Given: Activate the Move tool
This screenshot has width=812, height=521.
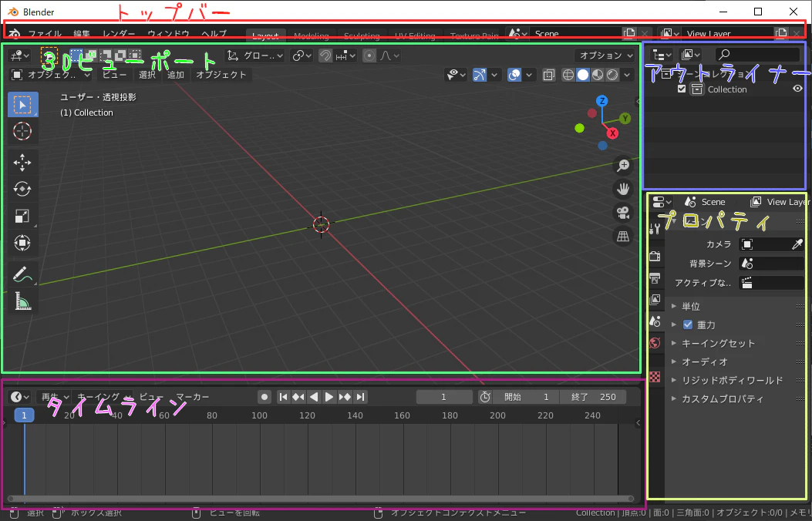Looking at the screenshot, I should 22,163.
